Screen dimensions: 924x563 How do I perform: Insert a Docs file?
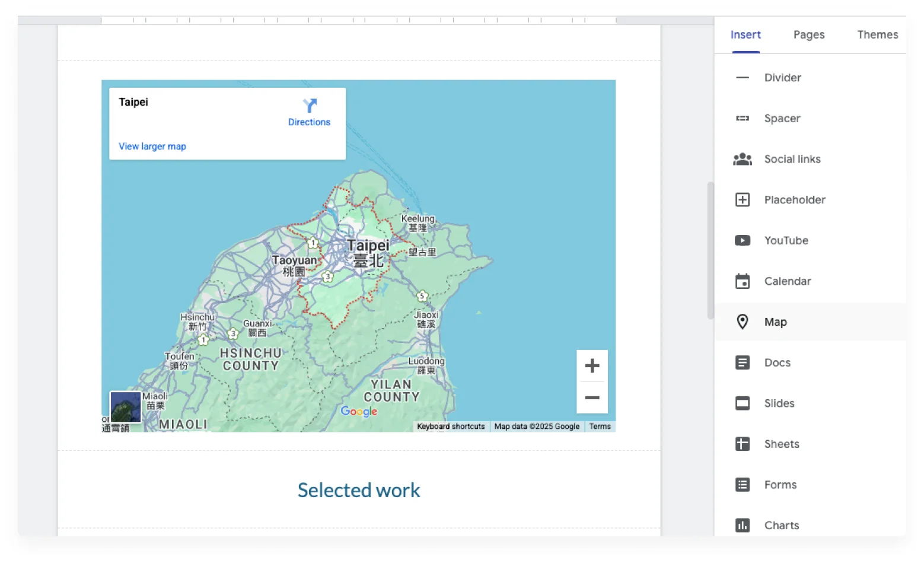(x=810, y=362)
